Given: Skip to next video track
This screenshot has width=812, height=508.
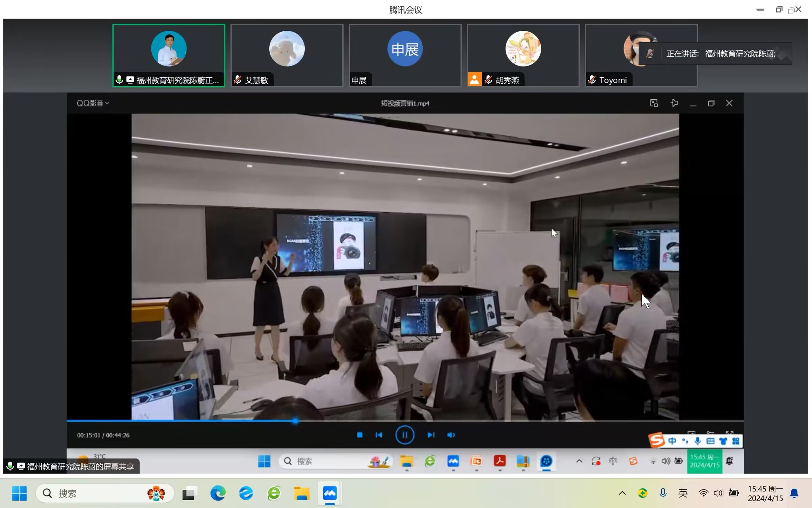Looking at the screenshot, I should click(431, 435).
